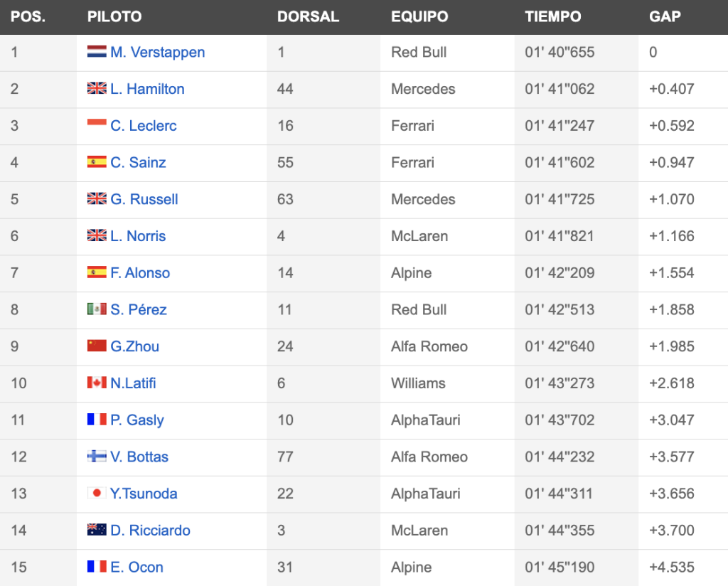This screenshot has width=728, height=586.
Task: Follow the P. Gasly link
Action: 137,420
